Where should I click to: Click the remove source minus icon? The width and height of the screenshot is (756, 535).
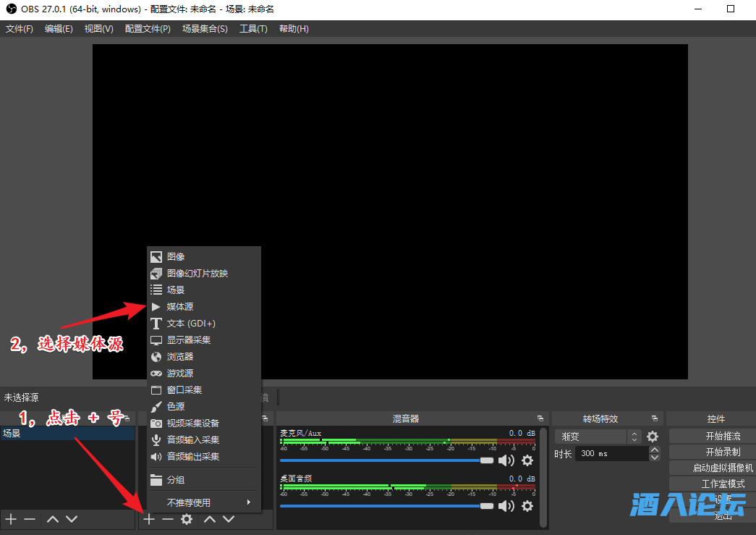point(167,519)
